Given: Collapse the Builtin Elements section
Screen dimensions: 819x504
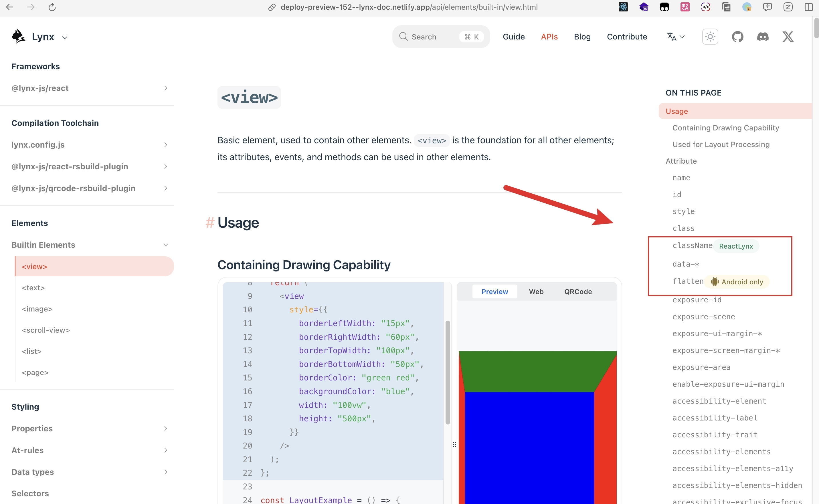Looking at the screenshot, I should click(166, 245).
